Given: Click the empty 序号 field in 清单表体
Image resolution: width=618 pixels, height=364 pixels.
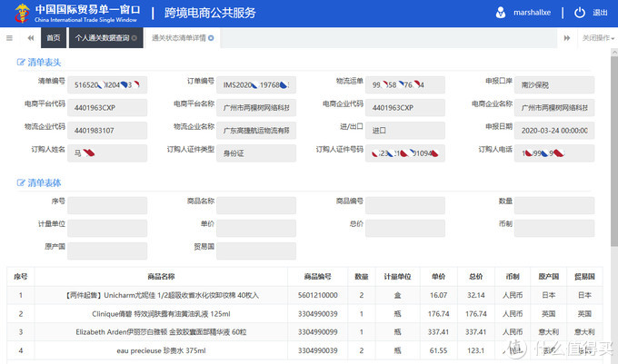Looking at the screenshot, I should coord(107,205).
